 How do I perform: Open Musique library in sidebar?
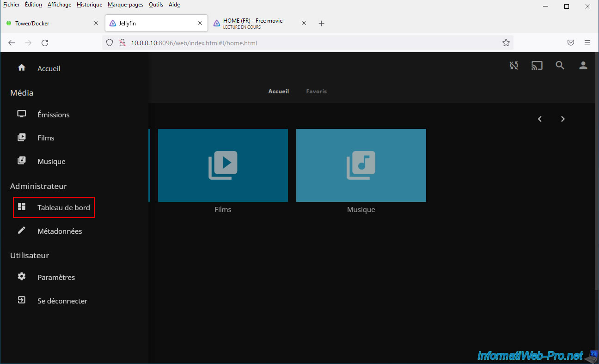pos(51,161)
